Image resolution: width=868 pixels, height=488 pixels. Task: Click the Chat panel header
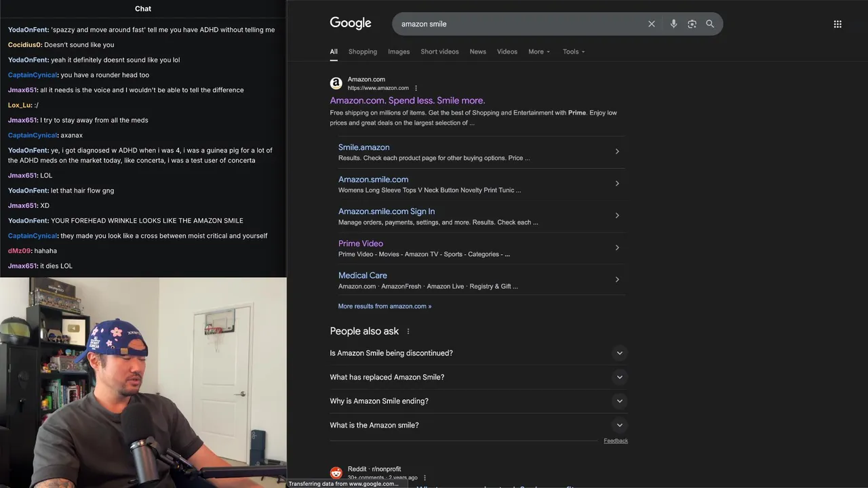point(143,9)
